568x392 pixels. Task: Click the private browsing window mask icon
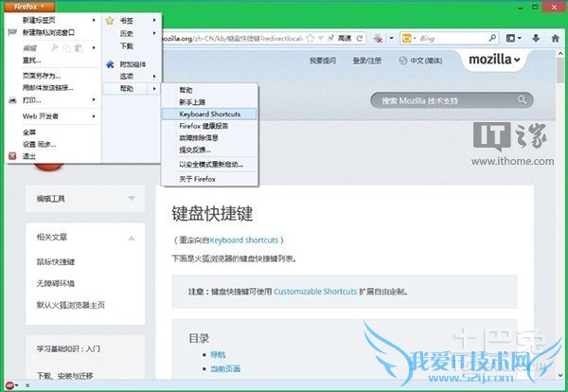(x=12, y=32)
